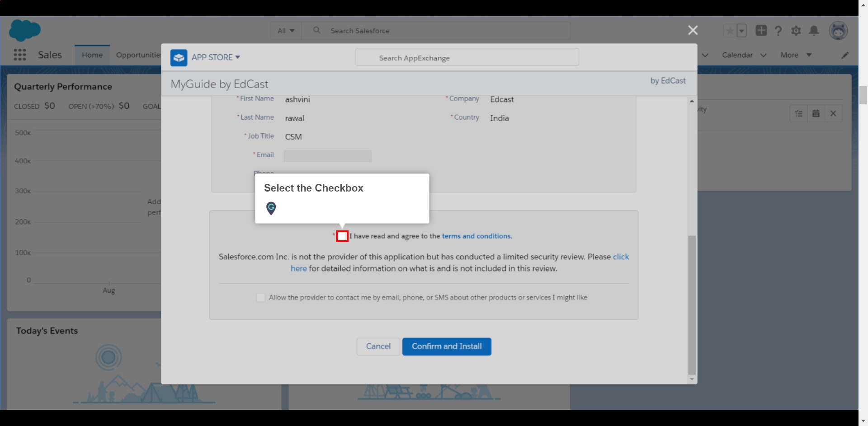Close the AppExchange modal with X

[693, 30]
